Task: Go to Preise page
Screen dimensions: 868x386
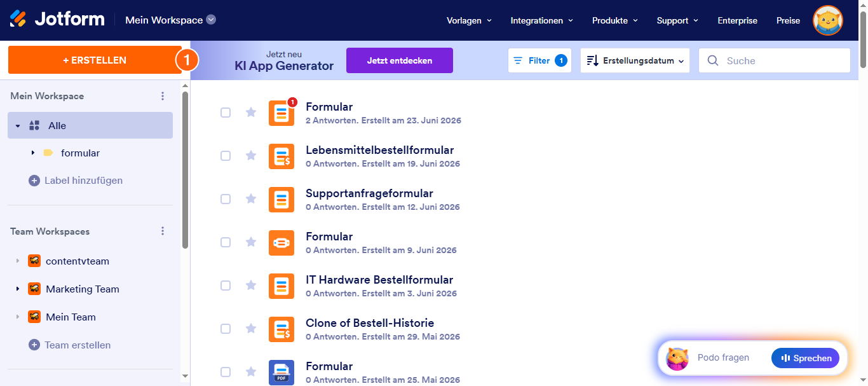Action: [x=788, y=20]
